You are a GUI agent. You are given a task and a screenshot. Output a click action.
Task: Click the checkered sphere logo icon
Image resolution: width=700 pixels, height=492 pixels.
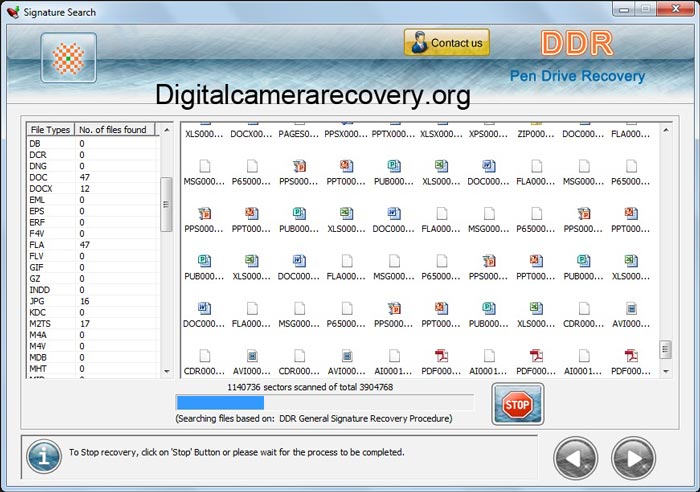(68, 58)
